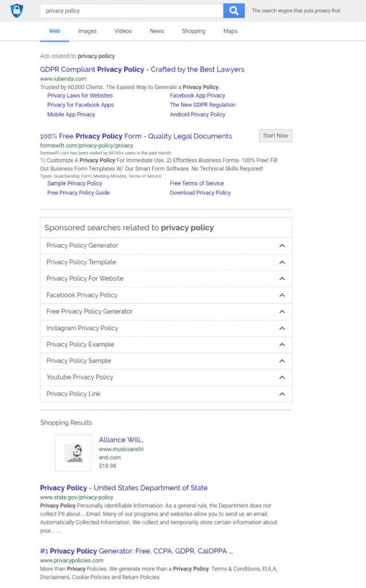The image size is (366, 588).
Task: Toggle chevron for Facebook Privacy Policy
Action: [x=282, y=295]
